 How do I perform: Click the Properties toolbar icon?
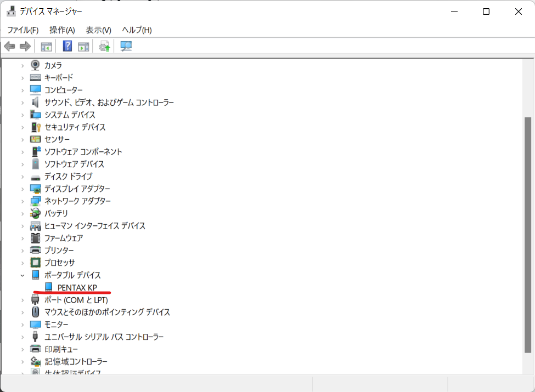coord(83,46)
